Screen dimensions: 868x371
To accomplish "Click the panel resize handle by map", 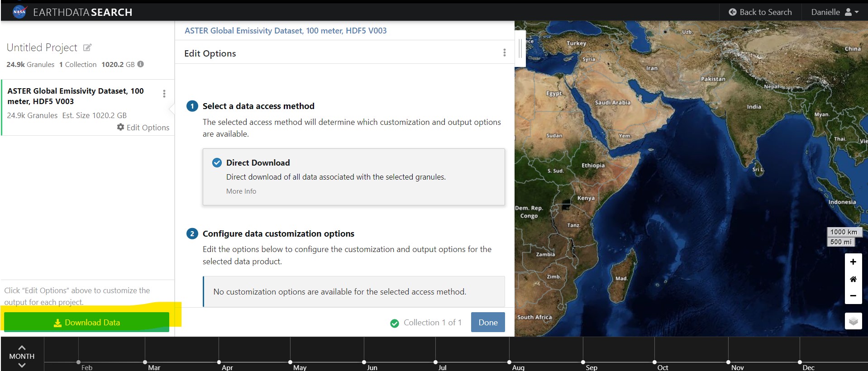I will pos(520,48).
